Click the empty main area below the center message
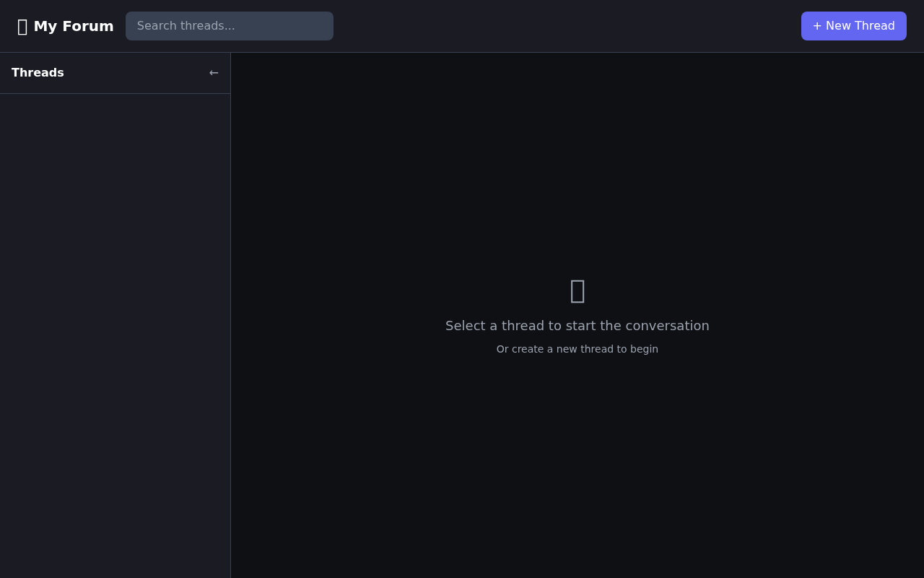Image resolution: width=924 pixels, height=578 pixels. tap(577, 470)
